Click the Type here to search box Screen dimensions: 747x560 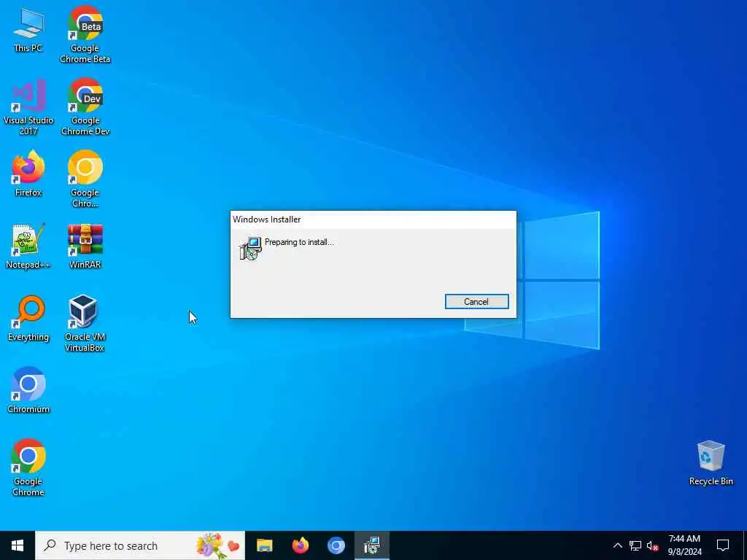coord(140,545)
